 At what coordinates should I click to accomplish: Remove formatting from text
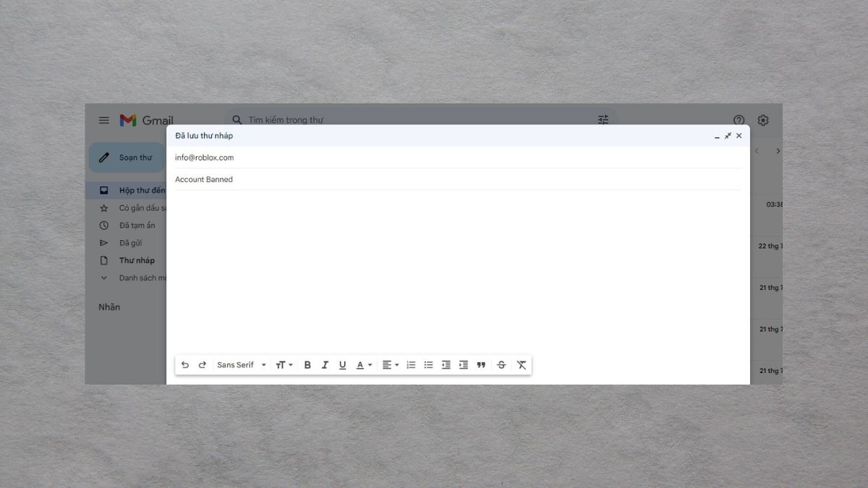click(522, 365)
